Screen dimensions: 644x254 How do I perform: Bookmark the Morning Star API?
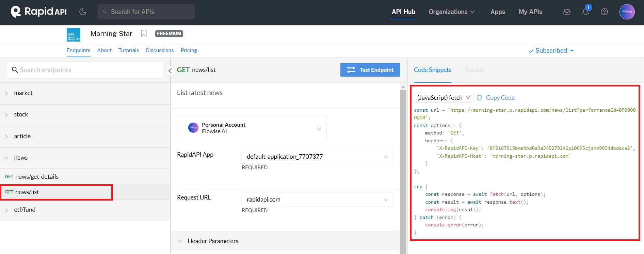click(144, 34)
